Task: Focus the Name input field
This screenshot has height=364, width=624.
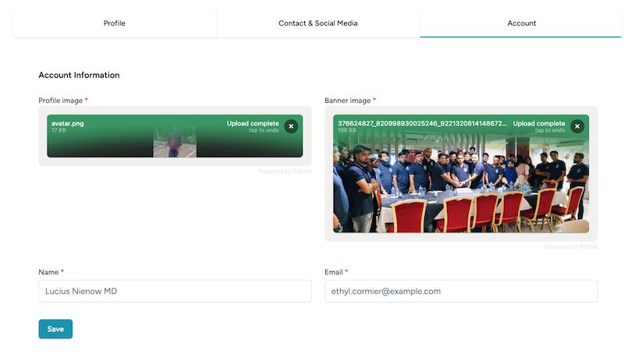Action: click(x=175, y=292)
